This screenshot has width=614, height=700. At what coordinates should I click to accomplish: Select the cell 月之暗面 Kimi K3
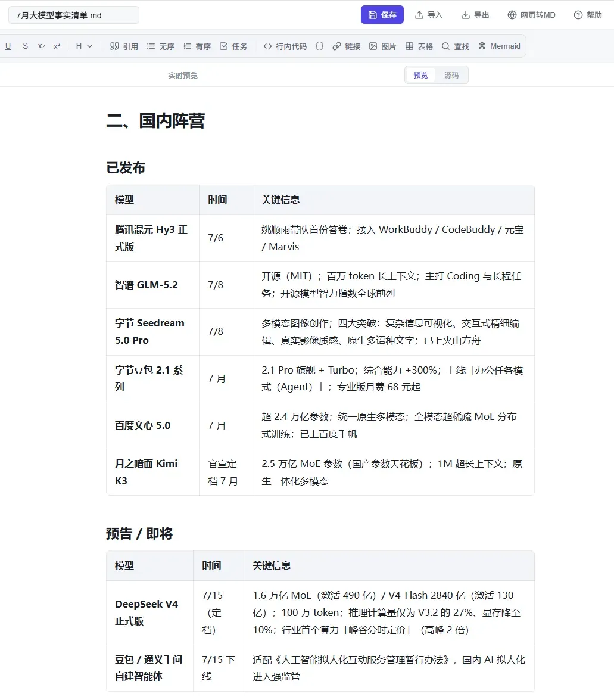pos(152,472)
